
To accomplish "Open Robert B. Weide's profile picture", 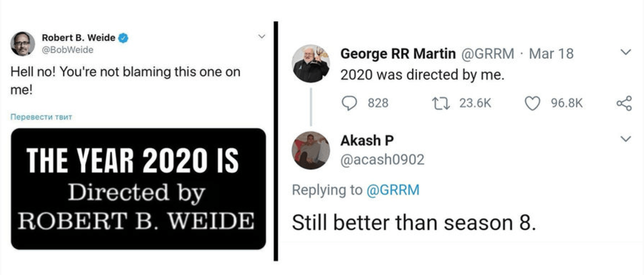I will (23, 44).
